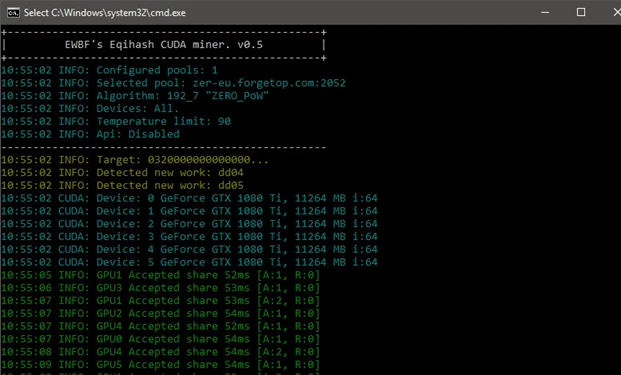Click the 'Device: 3 GeForce GTX 1080 Ti' line
The image size is (621, 375).
[189, 236]
